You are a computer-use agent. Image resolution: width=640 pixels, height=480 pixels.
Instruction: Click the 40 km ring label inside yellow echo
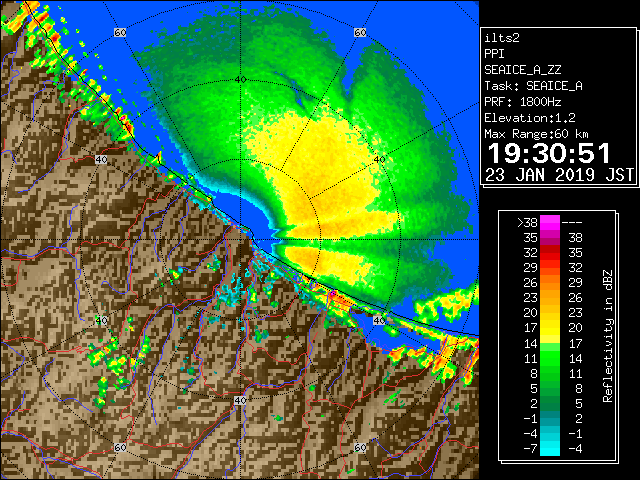(379, 160)
